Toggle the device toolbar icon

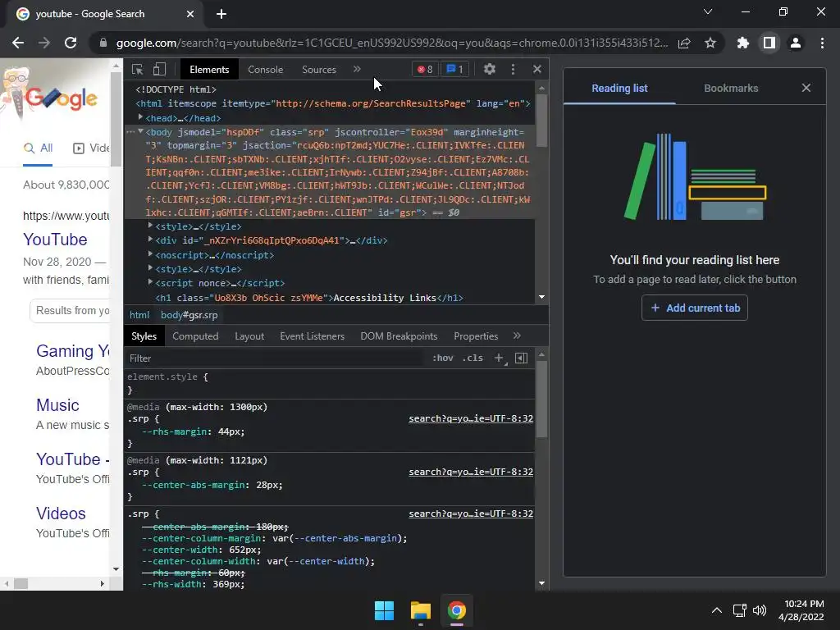click(x=159, y=69)
